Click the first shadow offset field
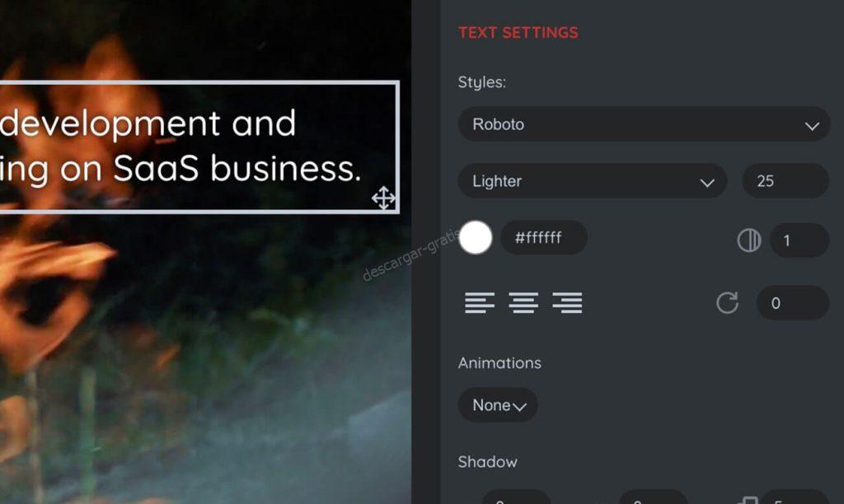Viewport: 844px width, 504px height. click(516, 497)
